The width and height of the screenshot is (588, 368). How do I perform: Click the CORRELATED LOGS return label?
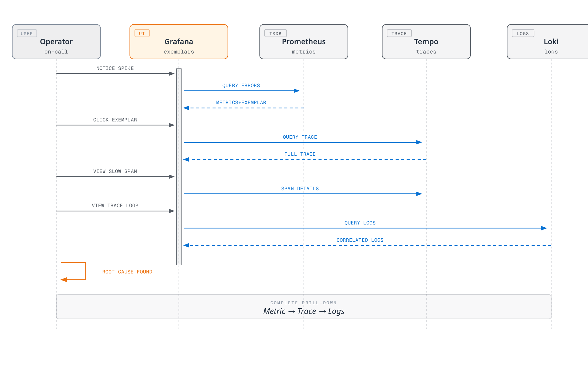(x=360, y=240)
